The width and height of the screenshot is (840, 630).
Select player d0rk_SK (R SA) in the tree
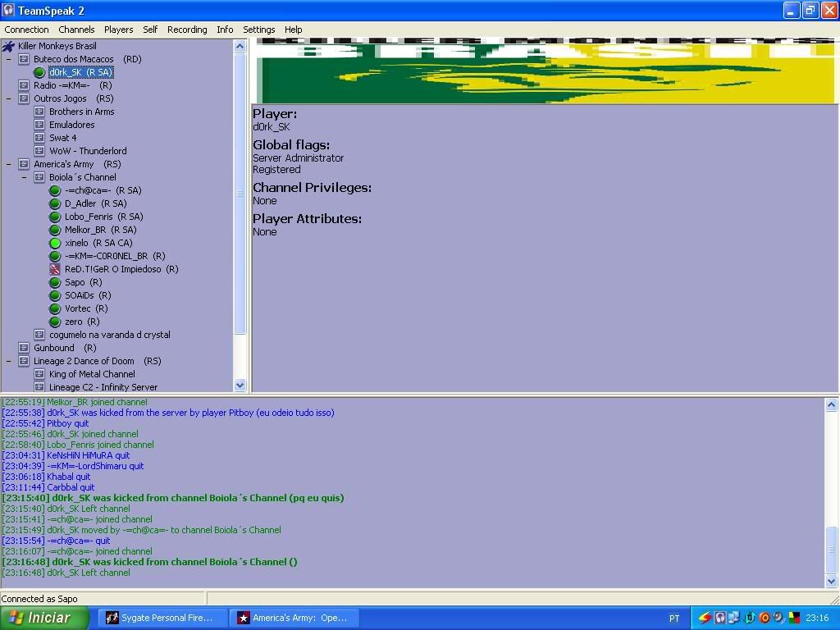pos(80,72)
